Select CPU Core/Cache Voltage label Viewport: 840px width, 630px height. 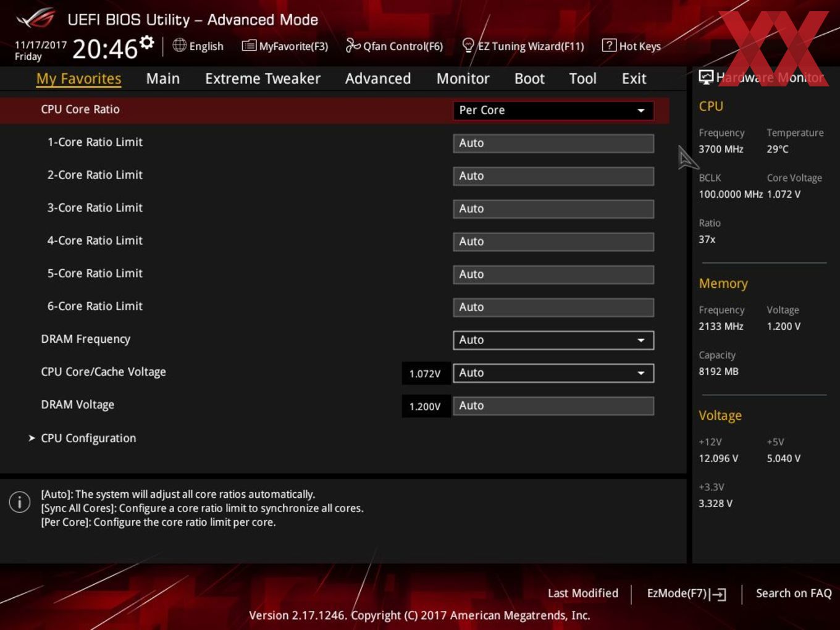pos(103,372)
